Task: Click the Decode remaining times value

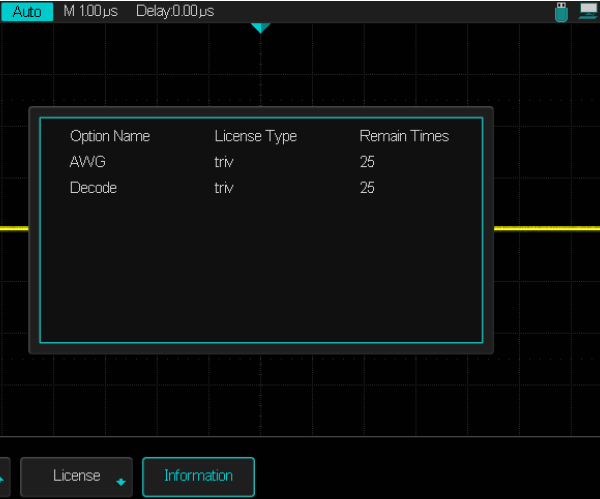Action: click(x=367, y=188)
